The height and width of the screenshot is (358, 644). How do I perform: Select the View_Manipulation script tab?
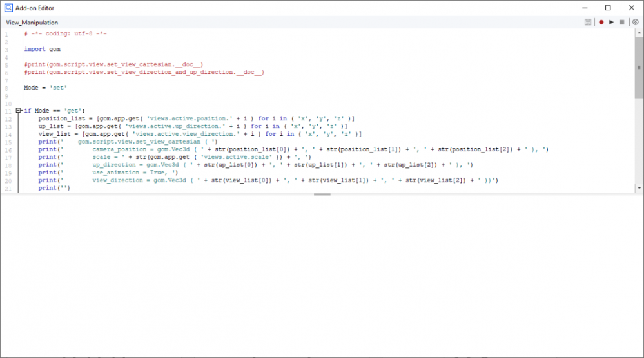coord(32,23)
